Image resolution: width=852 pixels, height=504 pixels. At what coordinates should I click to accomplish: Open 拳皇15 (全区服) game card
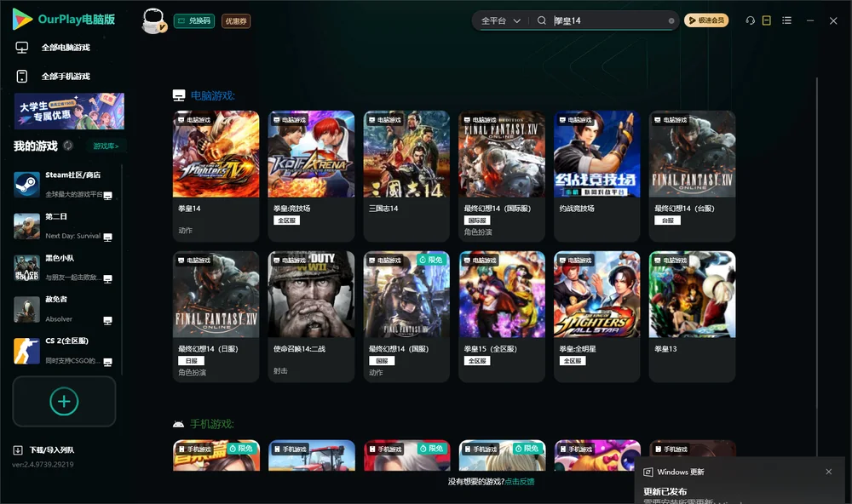pyautogui.click(x=502, y=317)
